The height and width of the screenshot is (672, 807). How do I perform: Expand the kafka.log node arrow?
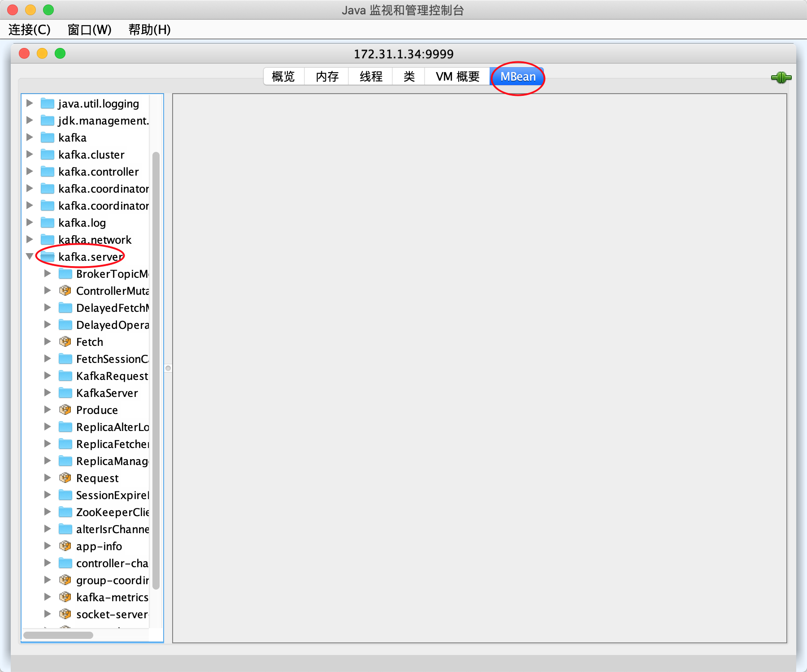30,222
